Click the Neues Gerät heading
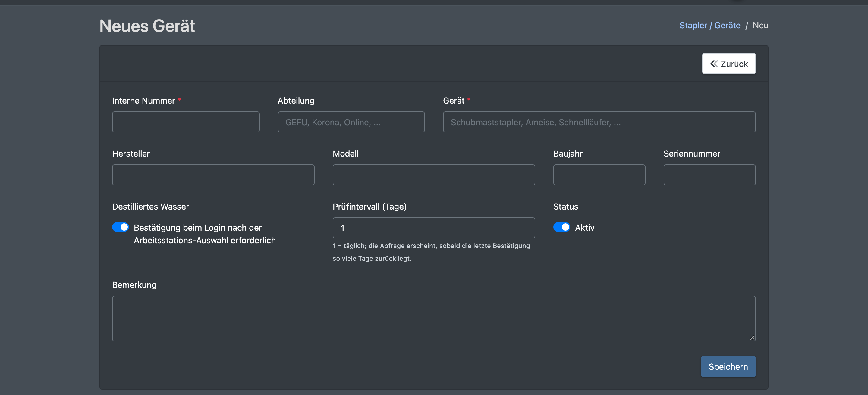868x395 pixels. (x=147, y=26)
